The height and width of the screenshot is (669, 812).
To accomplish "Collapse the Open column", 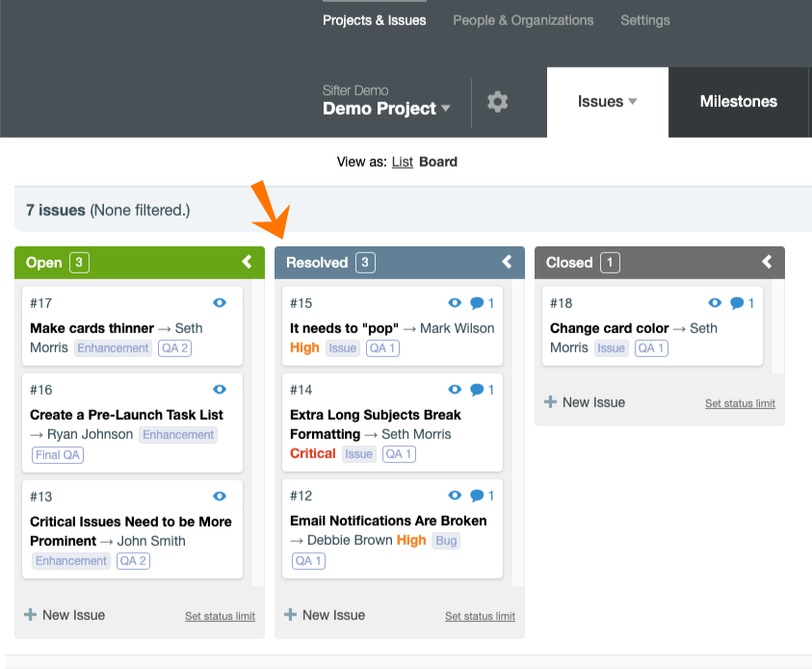I will (247, 262).
